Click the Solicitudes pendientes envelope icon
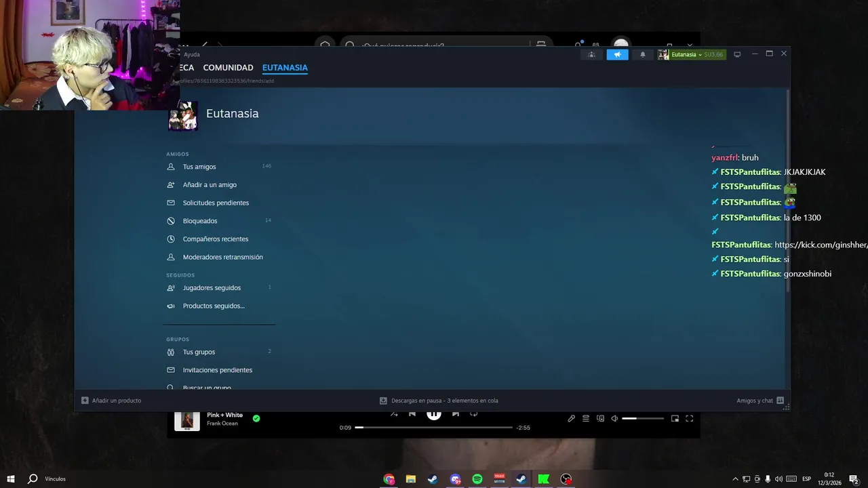The width and height of the screenshot is (868, 488). click(171, 203)
